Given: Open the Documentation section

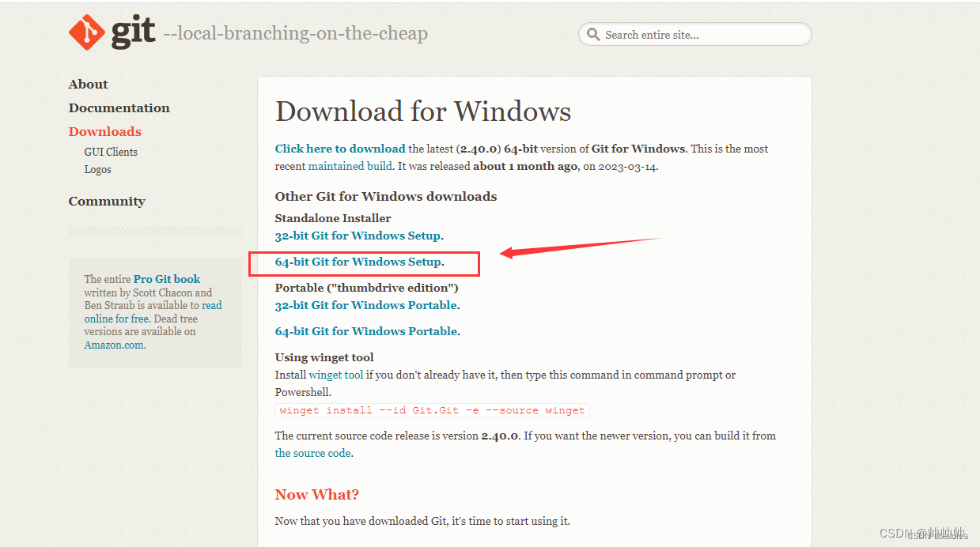Looking at the screenshot, I should point(119,108).
